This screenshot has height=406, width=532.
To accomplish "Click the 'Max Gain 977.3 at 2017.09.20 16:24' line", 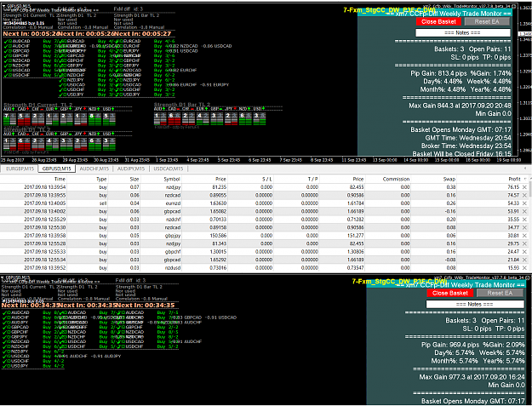I will click(x=472, y=377).
